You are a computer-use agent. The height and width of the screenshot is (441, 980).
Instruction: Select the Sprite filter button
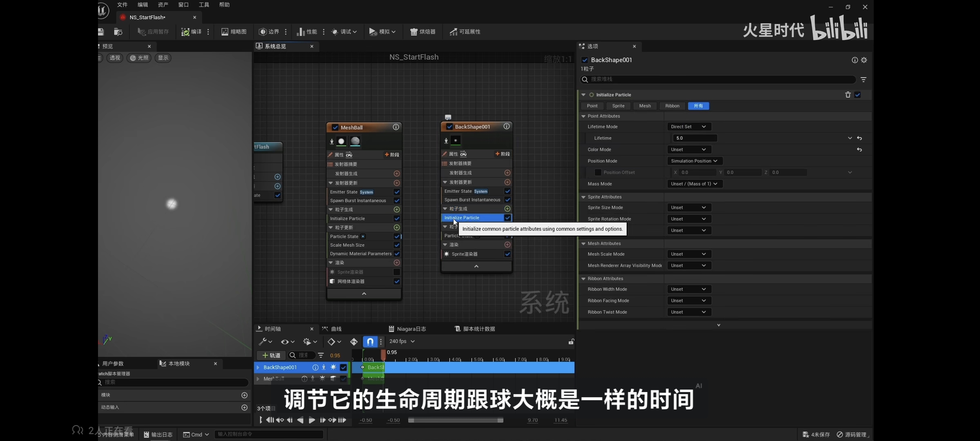[618, 106]
